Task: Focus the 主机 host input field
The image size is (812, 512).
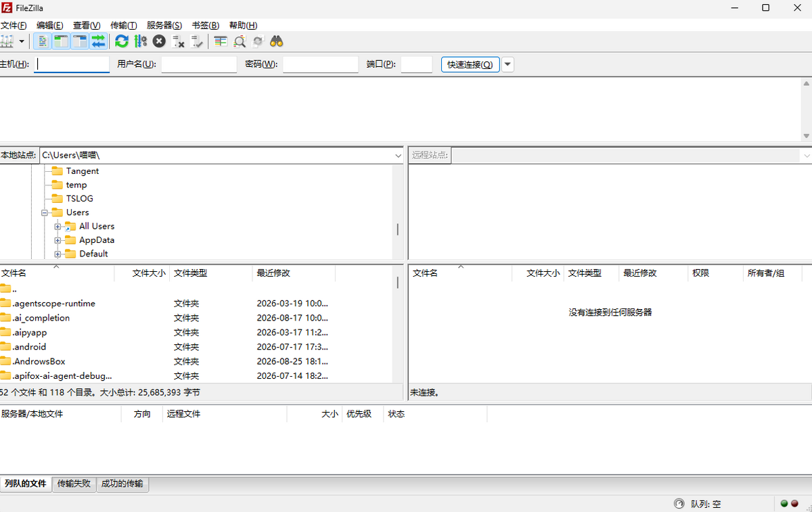Action: [x=72, y=64]
